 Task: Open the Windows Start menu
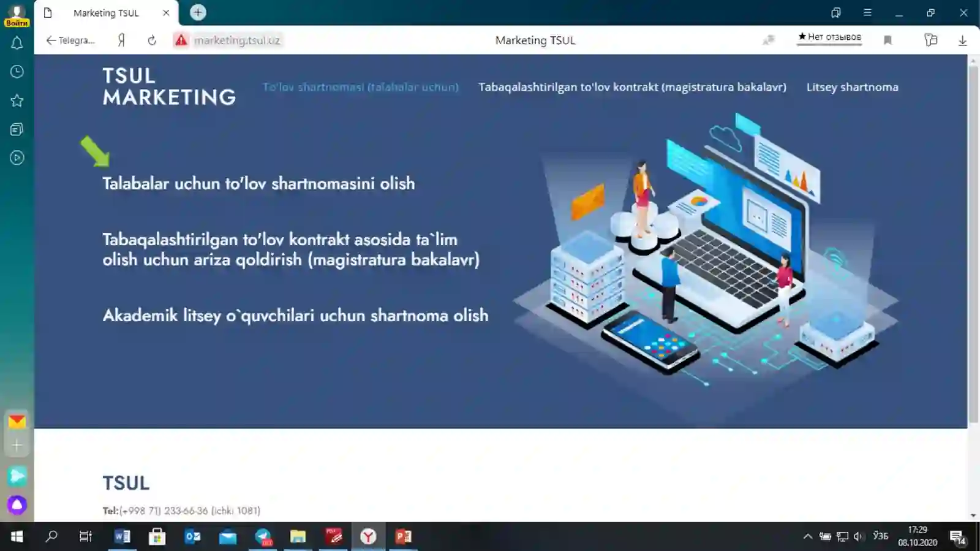(x=17, y=537)
